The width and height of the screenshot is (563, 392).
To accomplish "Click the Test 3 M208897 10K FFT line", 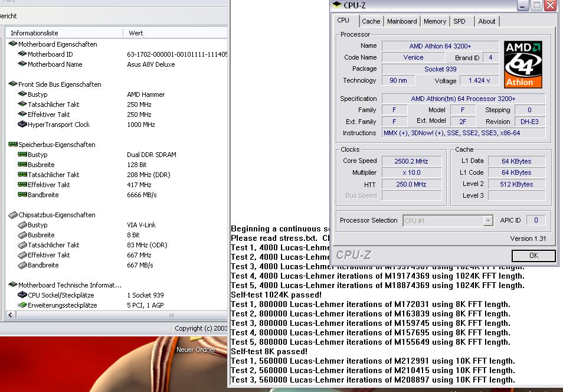I will (x=373, y=380).
